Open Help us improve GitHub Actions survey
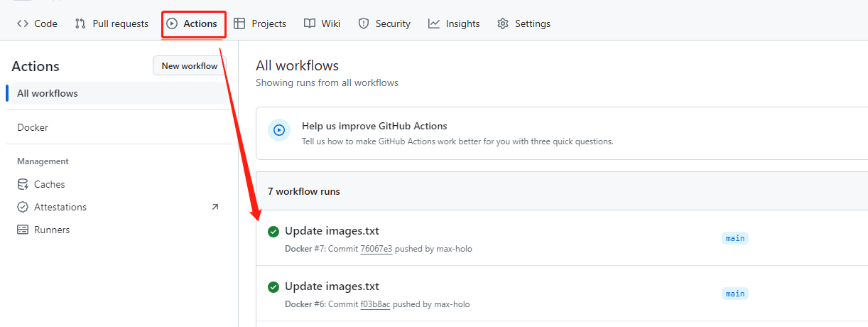 coord(374,126)
